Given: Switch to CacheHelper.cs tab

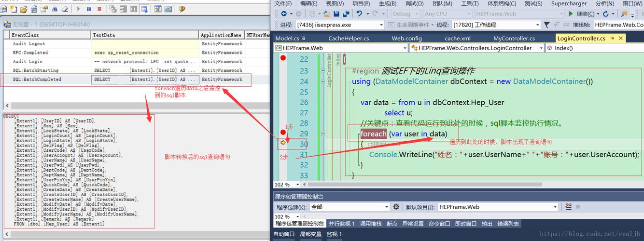Looking at the screenshot, I should 349,39.
